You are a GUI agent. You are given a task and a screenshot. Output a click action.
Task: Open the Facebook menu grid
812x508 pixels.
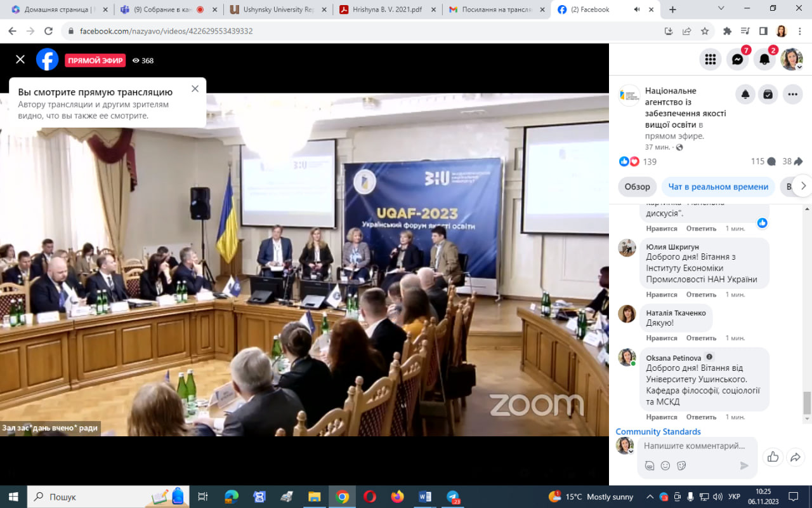click(x=710, y=60)
